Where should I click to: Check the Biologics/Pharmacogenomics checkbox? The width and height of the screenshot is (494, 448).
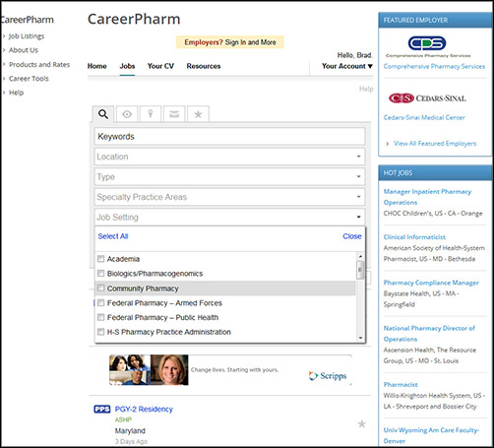(101, 273)
